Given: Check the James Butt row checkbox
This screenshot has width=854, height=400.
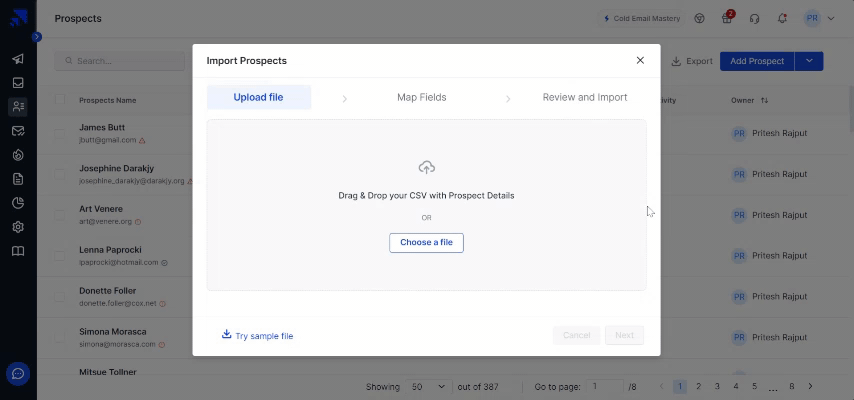Looking at the screenshot, I should tap(60, 133).
